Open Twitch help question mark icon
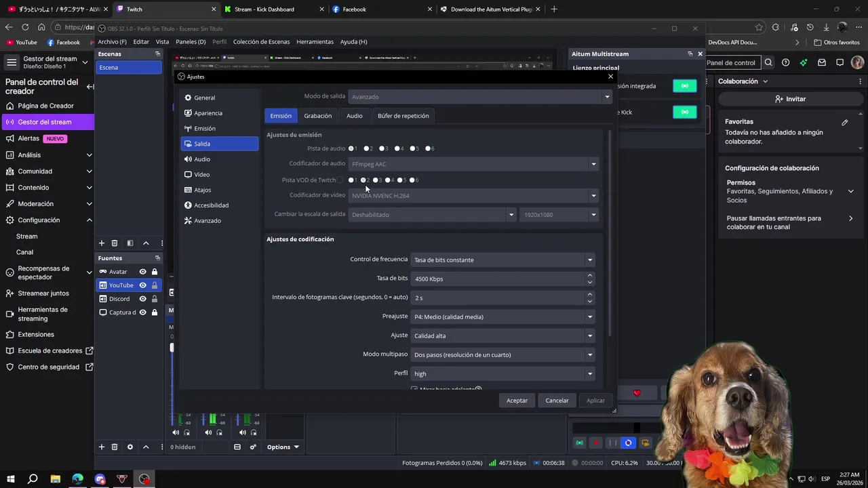This screenshot has height=488, width=868. pos(785,62)
